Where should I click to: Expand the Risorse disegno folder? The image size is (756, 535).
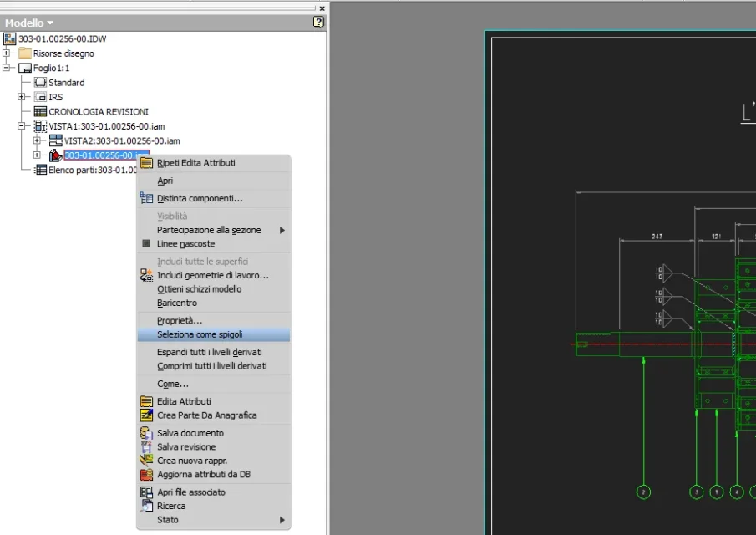[x=6, y=53]
